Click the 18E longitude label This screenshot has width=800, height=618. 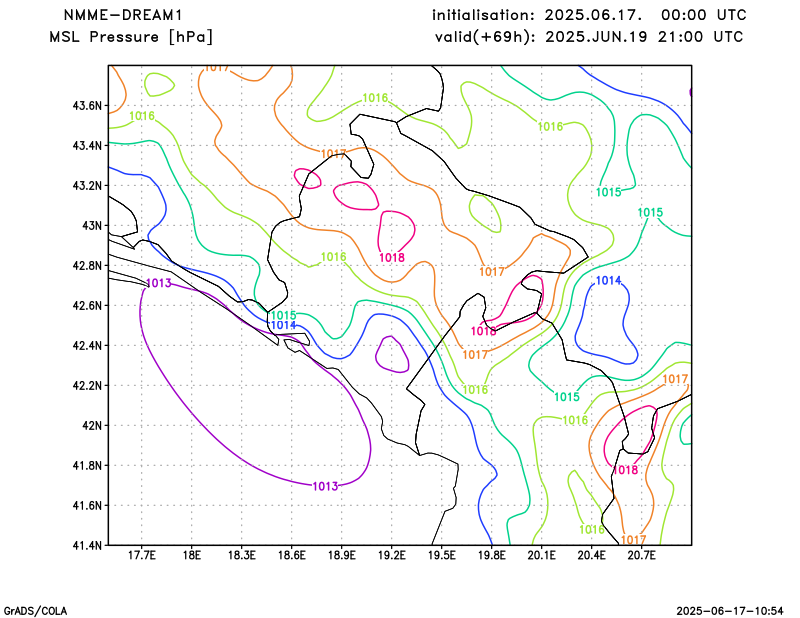coord(192,555)
